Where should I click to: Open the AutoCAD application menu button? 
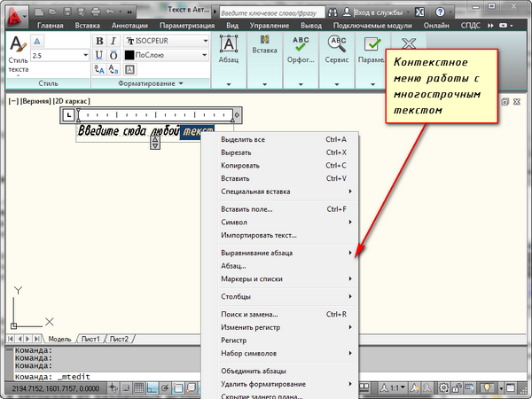click(x=16, y=17)
